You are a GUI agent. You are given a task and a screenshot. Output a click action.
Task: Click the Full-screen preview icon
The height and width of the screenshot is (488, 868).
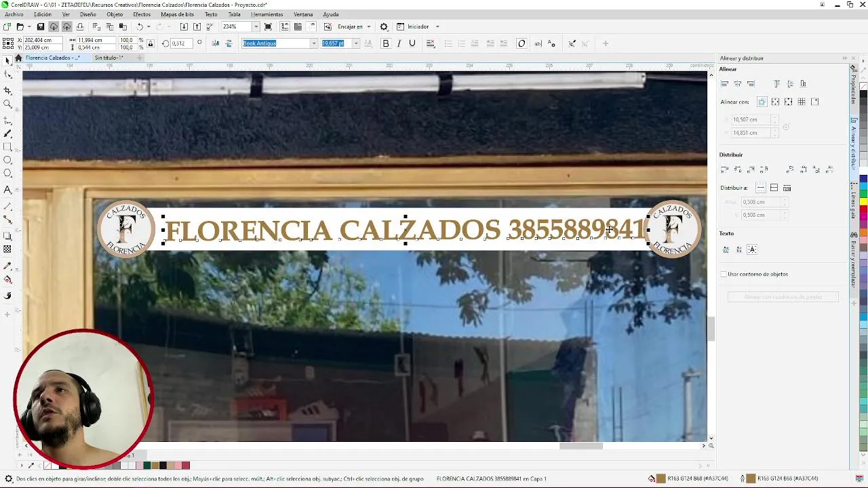point(269,26)
